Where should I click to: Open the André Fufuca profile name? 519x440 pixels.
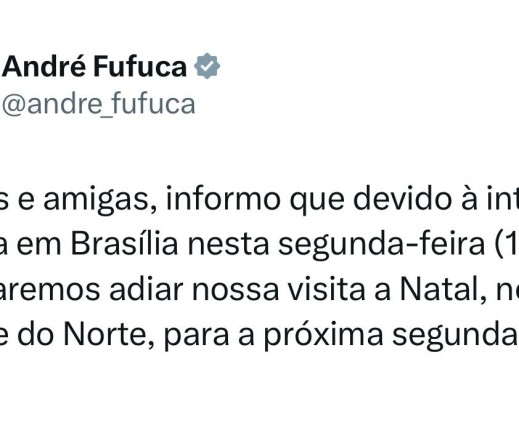(95, 67)
